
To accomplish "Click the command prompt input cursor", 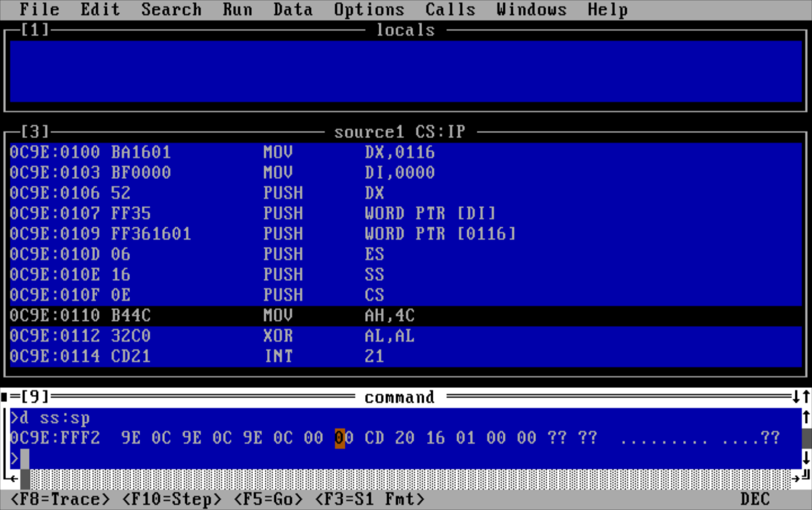I will click(x=25, y=459).
